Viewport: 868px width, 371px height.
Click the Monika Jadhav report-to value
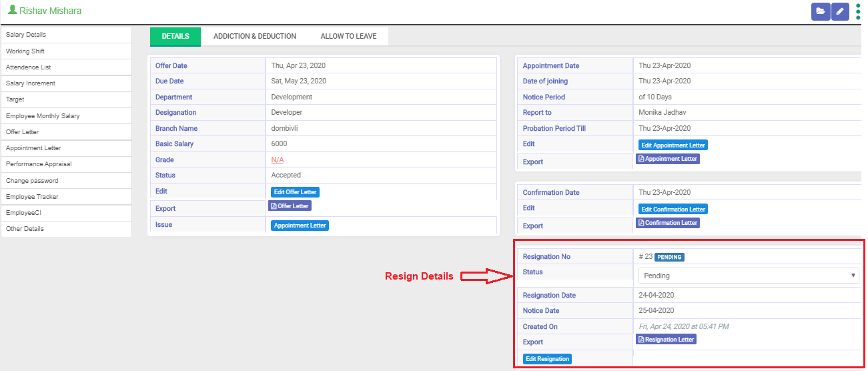pyautogui.click(x=662, y=113)
